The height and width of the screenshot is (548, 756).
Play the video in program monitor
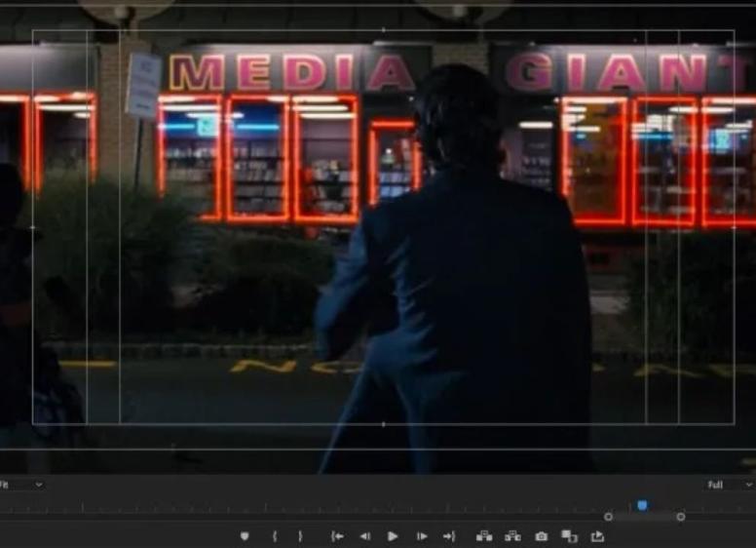click(x=393, y=536)
